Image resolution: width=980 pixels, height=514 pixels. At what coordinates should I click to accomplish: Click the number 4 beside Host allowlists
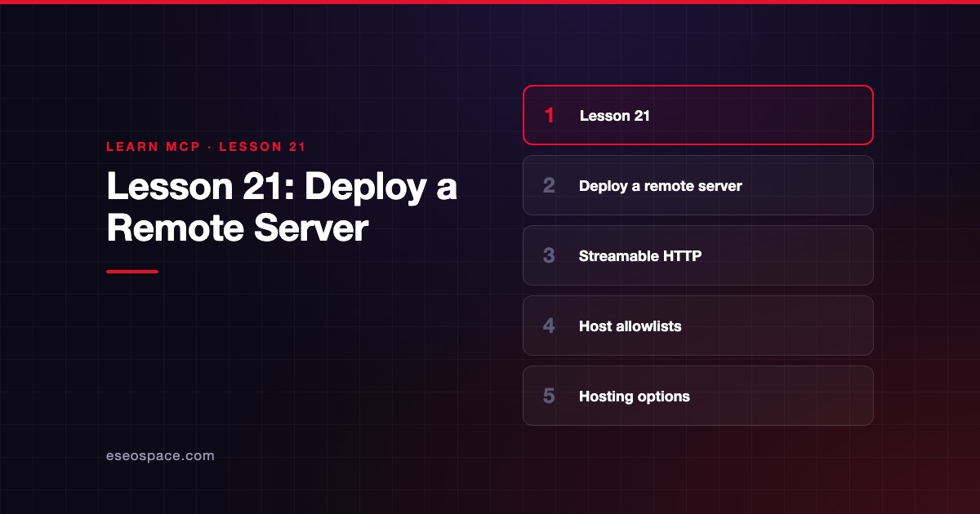tap(549, 326)
